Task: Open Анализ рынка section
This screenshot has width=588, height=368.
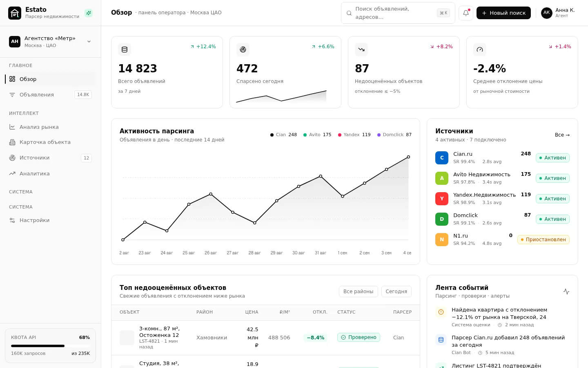Action: 51,127
